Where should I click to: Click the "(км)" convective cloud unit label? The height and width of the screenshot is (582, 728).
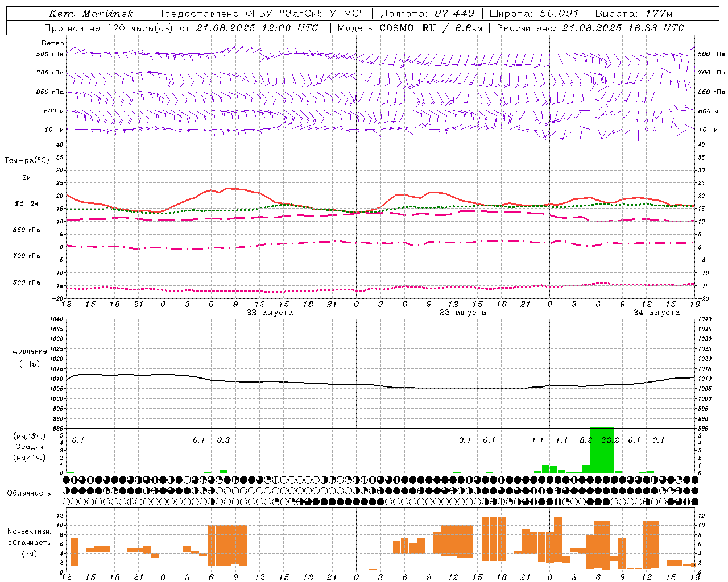[30, 554]
